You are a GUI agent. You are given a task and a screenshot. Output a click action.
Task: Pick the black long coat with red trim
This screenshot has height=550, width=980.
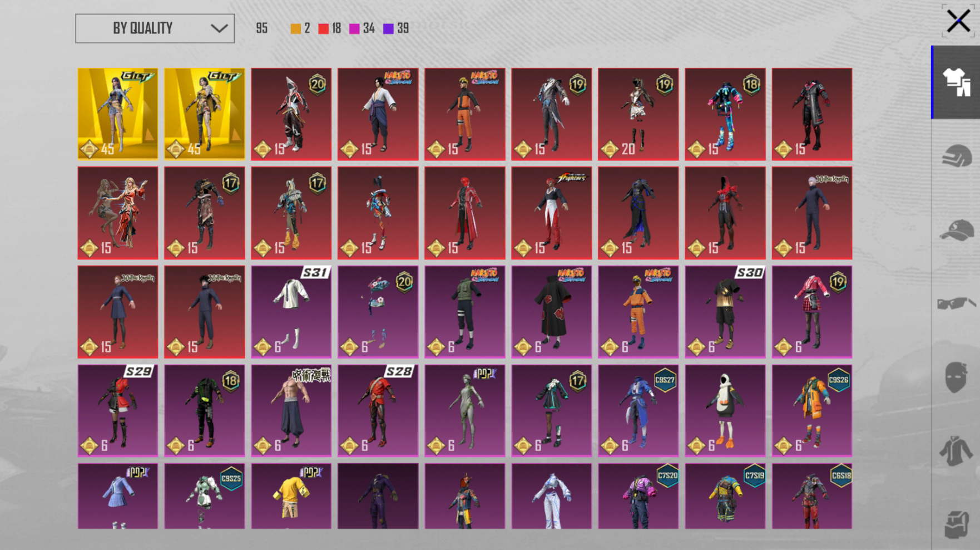(x=812, y=114)
